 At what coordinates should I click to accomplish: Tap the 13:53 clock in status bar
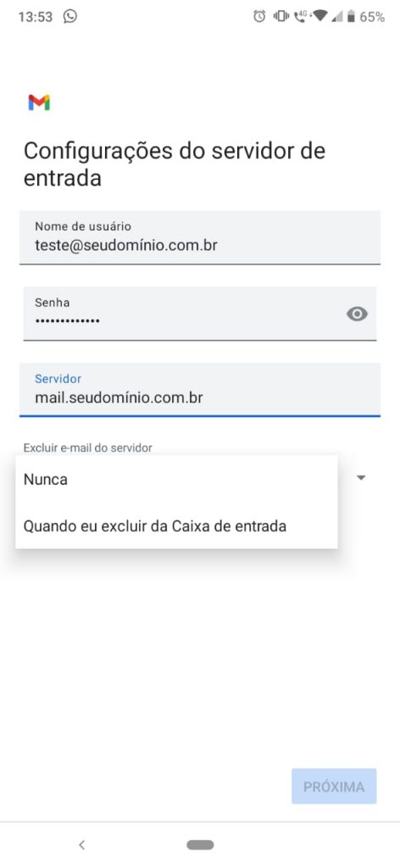[x=36, y=17]
